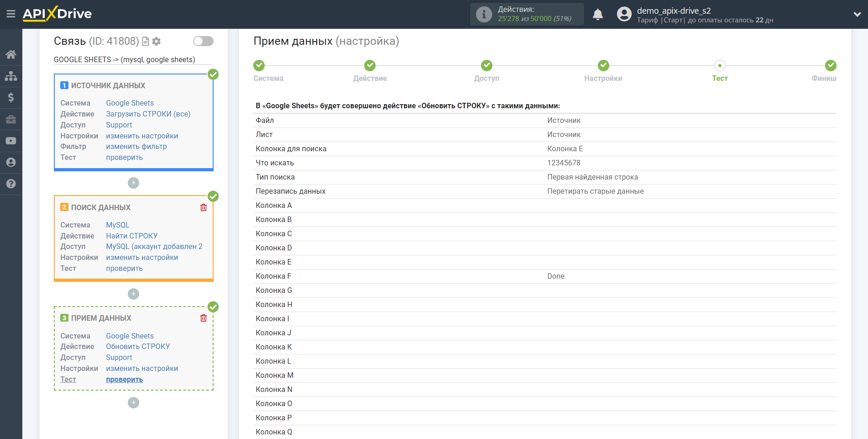Click the ИСТОЧНИК ДАННЫХ block header

pyautogui.click(x=108, y=85)
